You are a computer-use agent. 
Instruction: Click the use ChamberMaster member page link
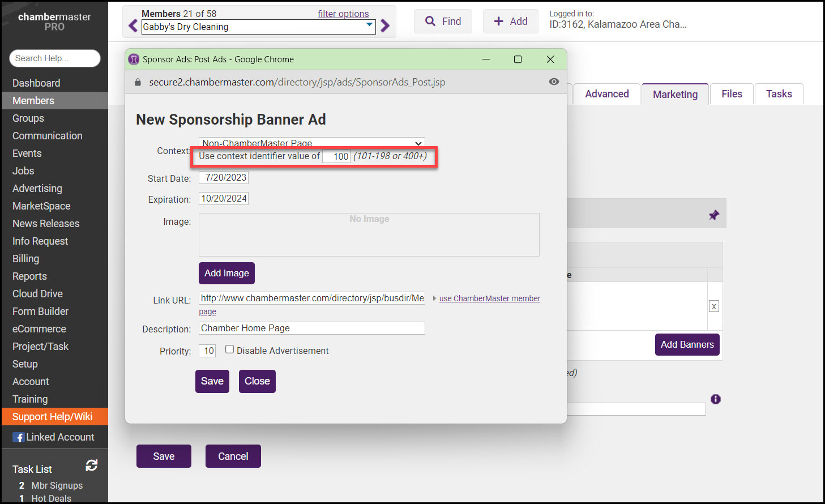[489, 298]
